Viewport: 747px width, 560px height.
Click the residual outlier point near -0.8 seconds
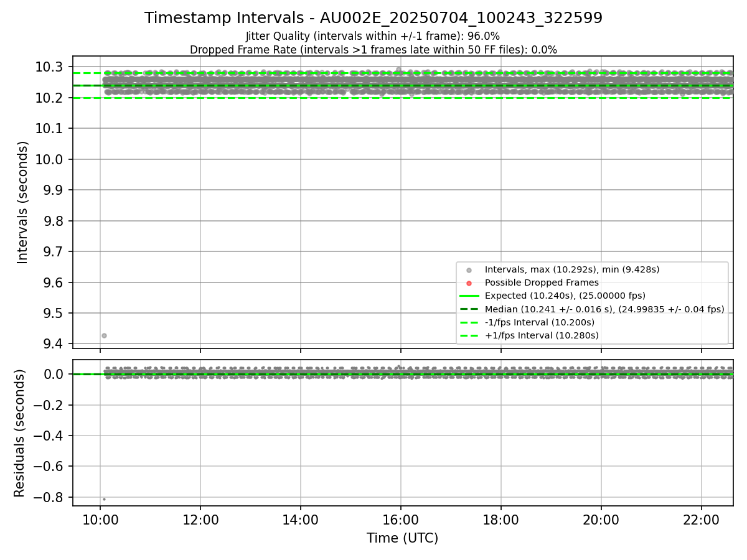click(x=104, y=499)
